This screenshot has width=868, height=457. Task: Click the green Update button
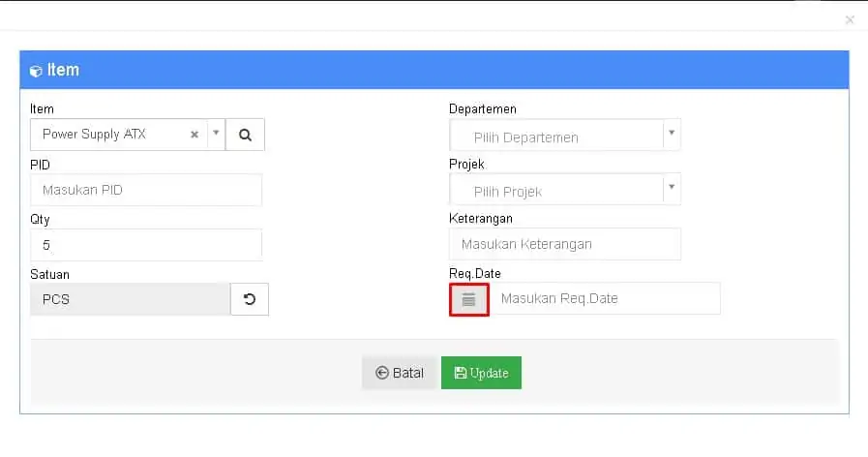pyautogui.click(x=481, y=373)
